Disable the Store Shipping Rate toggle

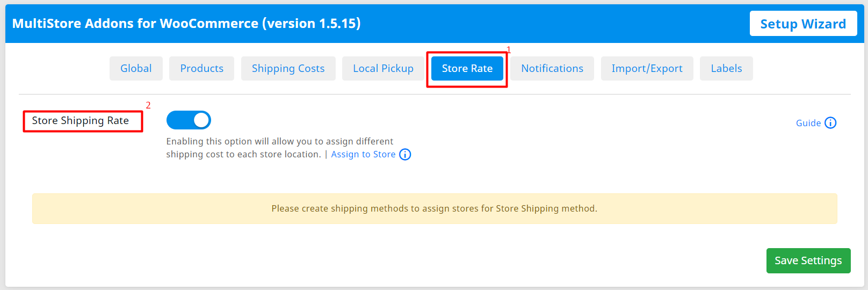coord(189,120)
